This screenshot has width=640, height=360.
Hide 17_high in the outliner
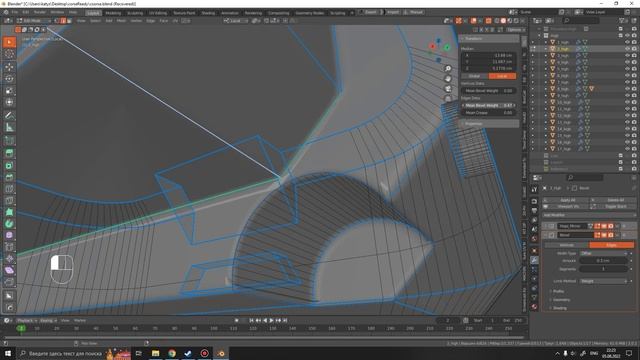[627, 149]
